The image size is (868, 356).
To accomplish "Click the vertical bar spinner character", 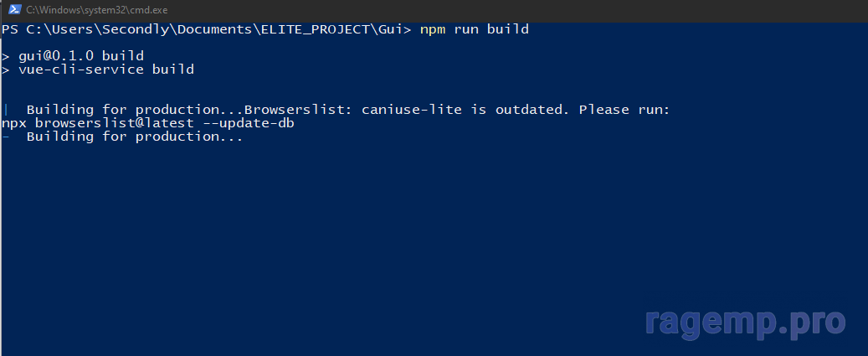I will [x=6, y=110].
